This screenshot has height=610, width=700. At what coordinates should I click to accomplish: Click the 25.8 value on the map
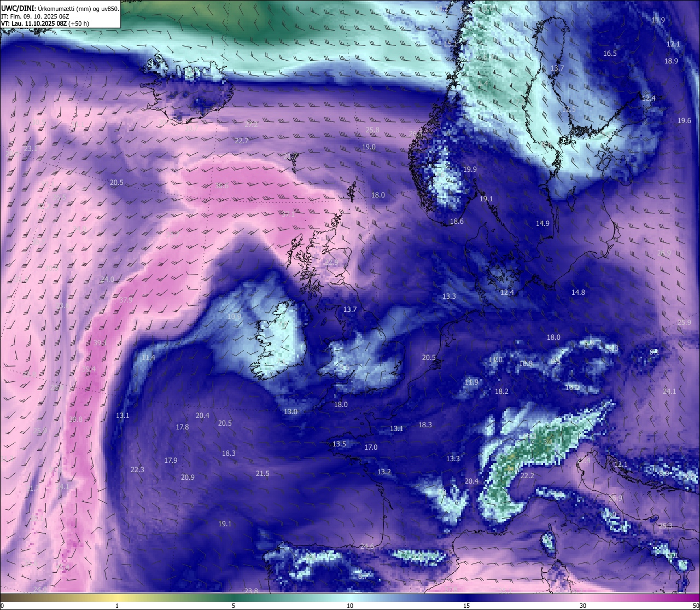[x=372, y=130]
